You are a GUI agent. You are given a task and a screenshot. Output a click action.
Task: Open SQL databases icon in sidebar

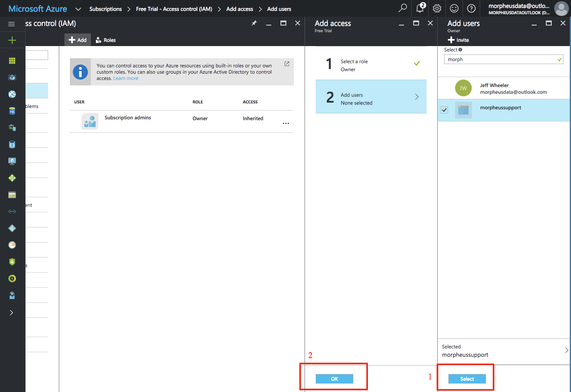coord(12,111)
